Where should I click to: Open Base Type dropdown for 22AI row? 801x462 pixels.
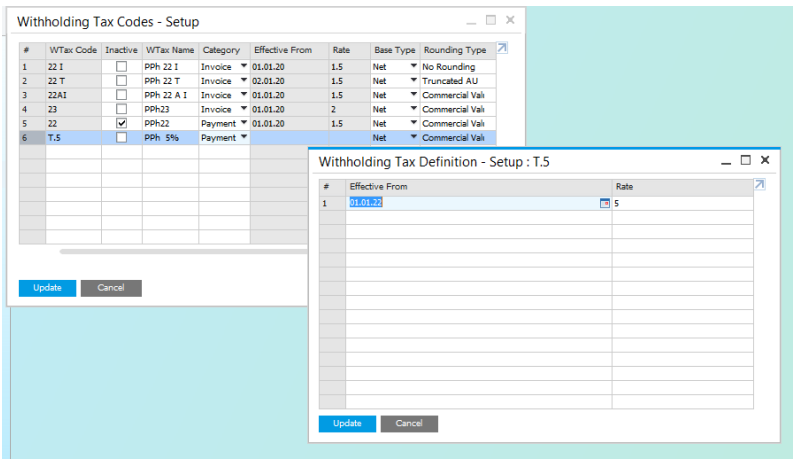(414, 95)
